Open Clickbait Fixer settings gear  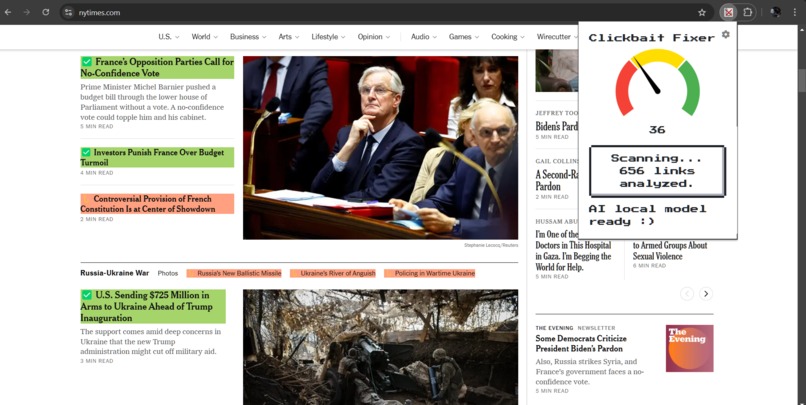coord(725,34)
